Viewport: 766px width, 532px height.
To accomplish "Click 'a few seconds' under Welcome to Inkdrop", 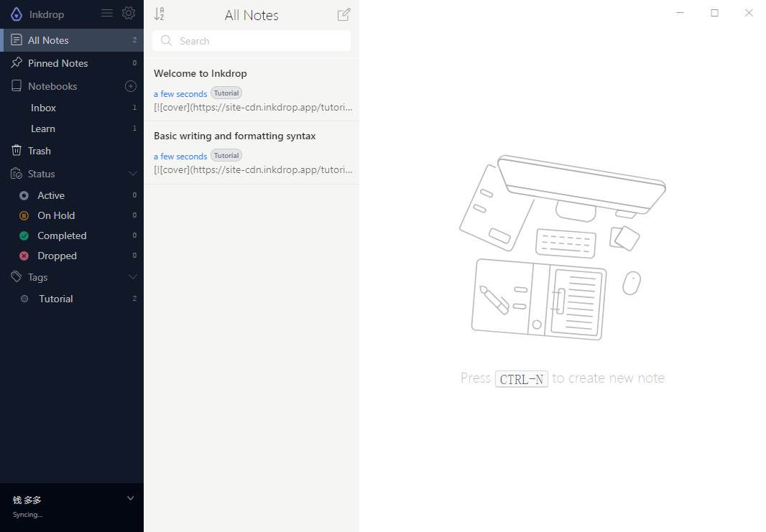I will pos(180,94).
